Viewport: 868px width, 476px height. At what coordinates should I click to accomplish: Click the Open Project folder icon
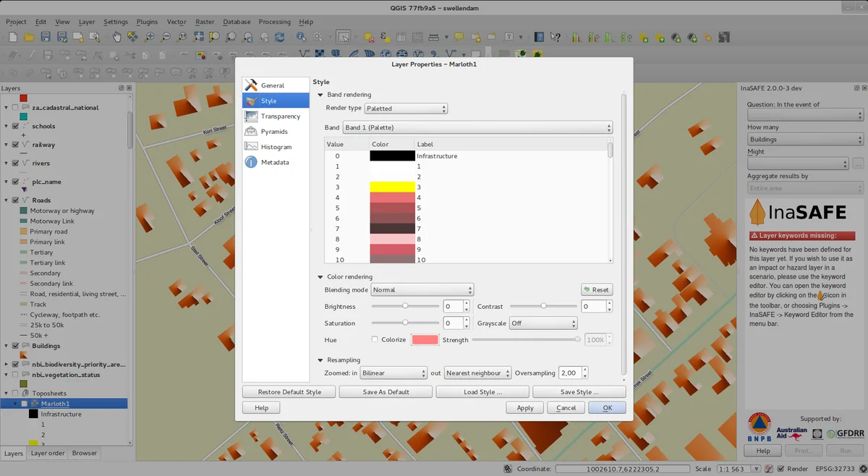[x=29, y=37]
